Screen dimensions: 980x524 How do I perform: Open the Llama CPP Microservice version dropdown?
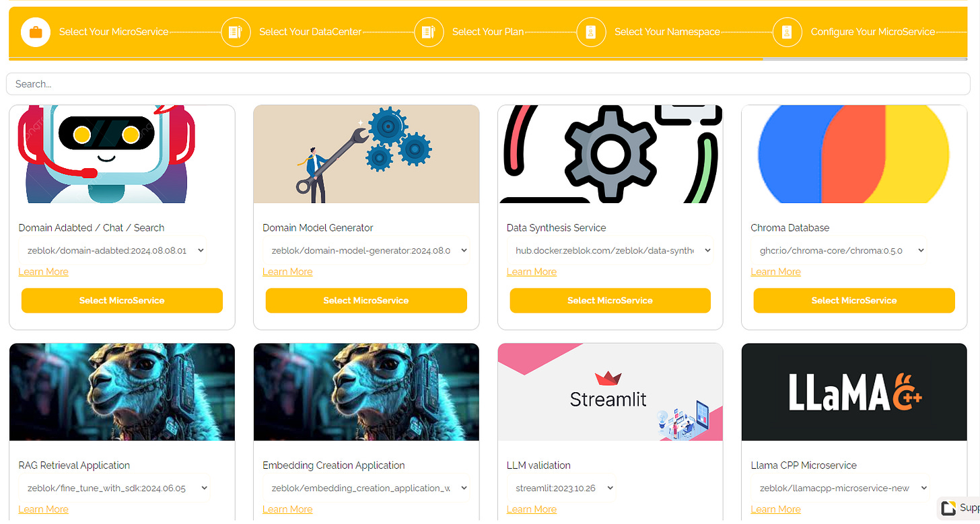[x=841, y=488]
